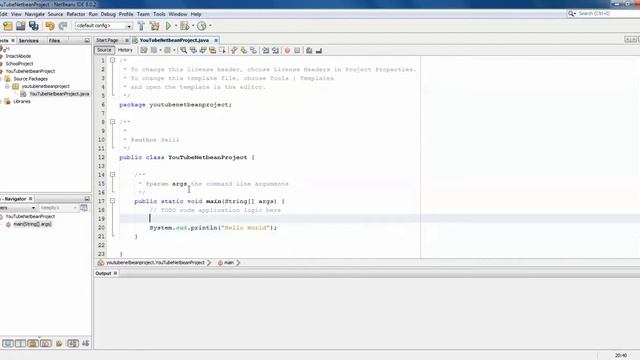The height and width of the screenshot is (360, 640).
Task: Click the Source view button
Action: click(x=104, y=50)
